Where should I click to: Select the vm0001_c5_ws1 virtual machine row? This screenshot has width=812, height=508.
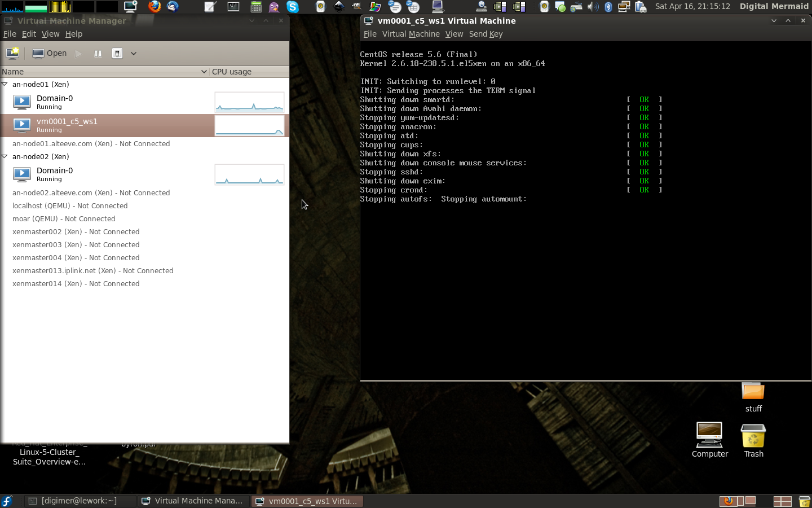tap(144, 125)
